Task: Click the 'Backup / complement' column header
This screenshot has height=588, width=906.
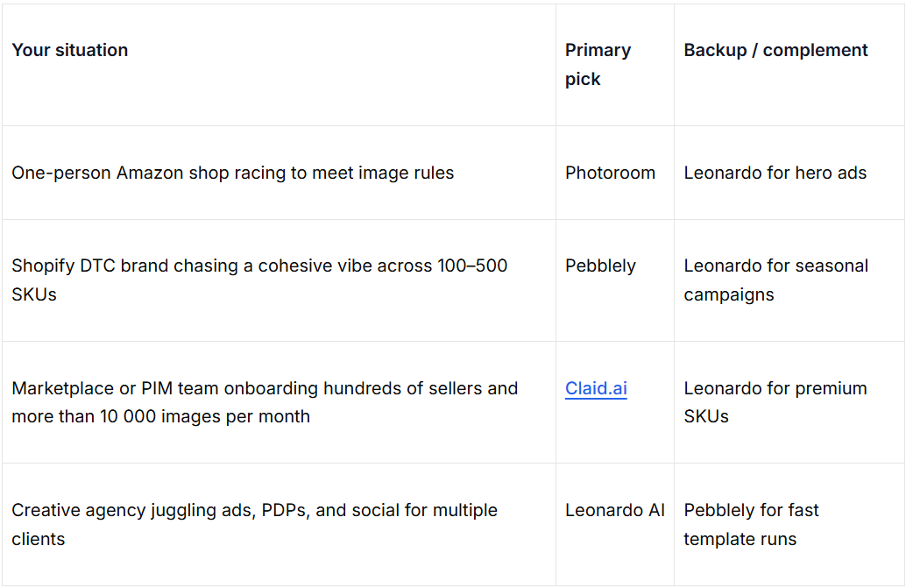Action: 775,50
